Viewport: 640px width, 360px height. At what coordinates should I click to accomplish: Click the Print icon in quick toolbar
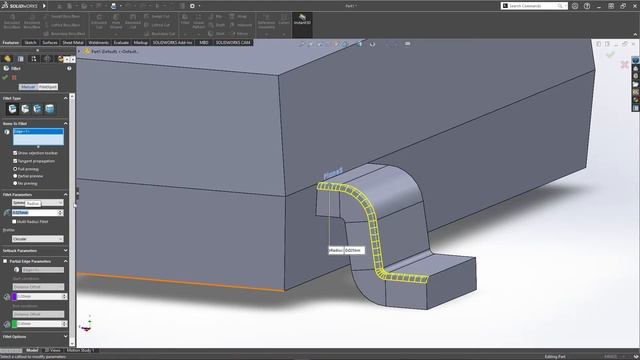pyautogui.click(x=113, y=6)
